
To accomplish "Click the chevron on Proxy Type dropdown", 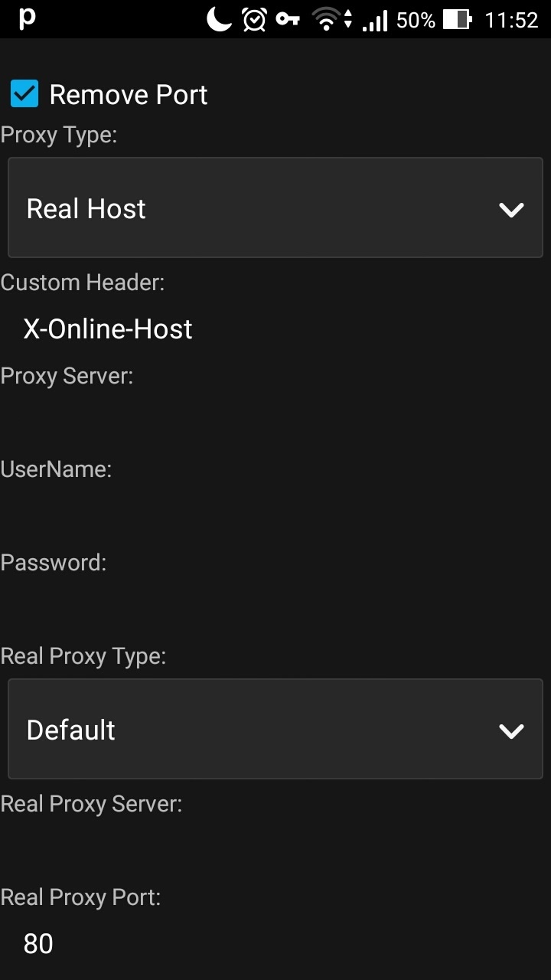I will (510, 209).
